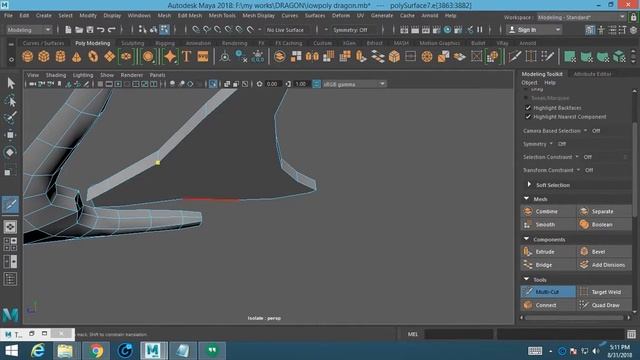Toggle Isolate Select in viewport toolbar

click(x=213, y=84)
